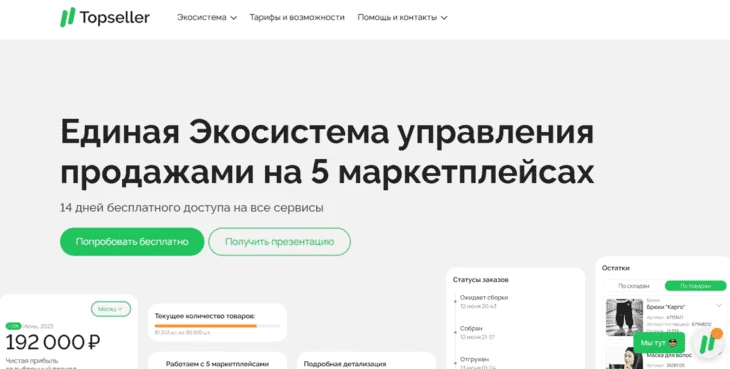Click the green dot beside «Собран»
This screenshot has width=730, height=369.
(x=455, y=332)
